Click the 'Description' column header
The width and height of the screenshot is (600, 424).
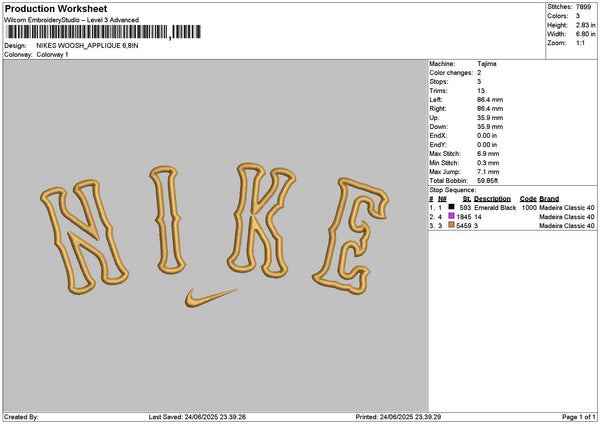pos(492,199)
